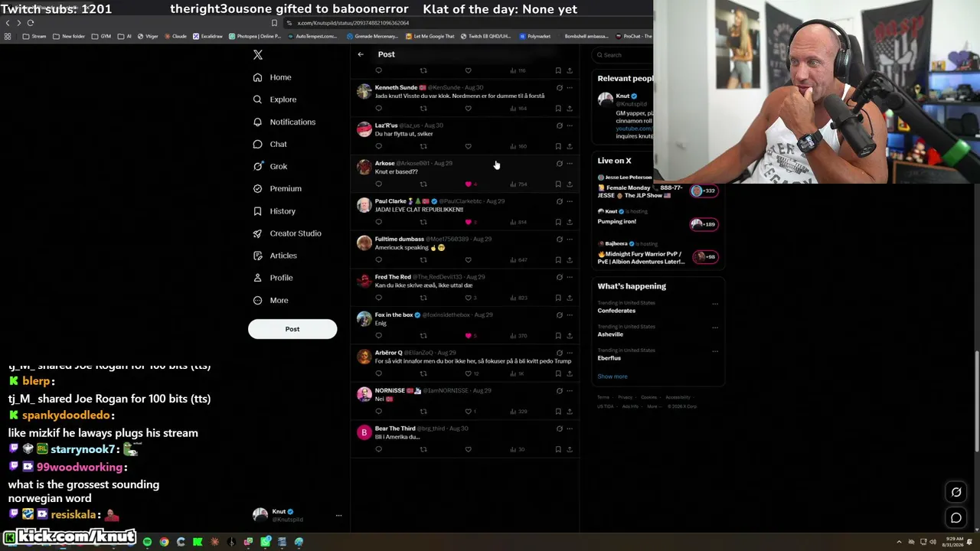The image size is (980, 551).
Task: Open the Excalidraw bookmark
Action: coord(207,36)
